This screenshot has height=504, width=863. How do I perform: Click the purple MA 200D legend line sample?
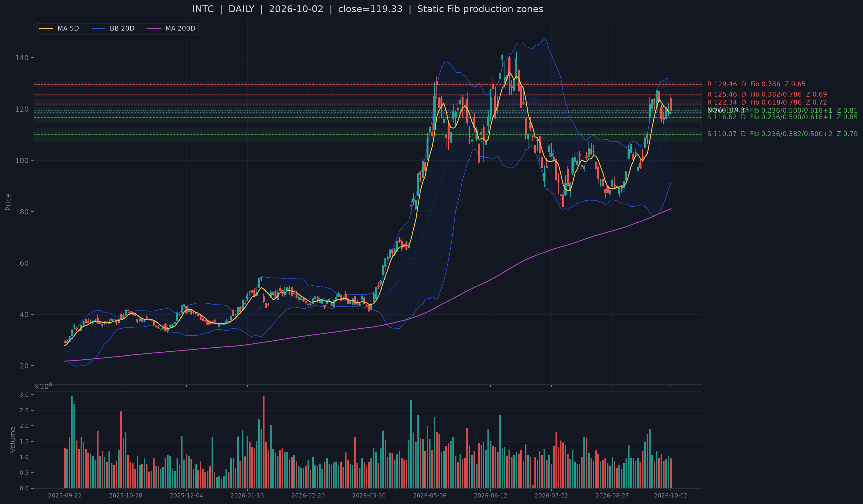(x=154, y=29)
